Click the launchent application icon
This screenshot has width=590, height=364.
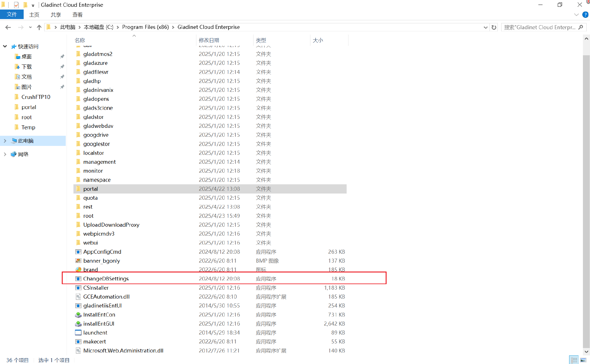coord(78,333)
